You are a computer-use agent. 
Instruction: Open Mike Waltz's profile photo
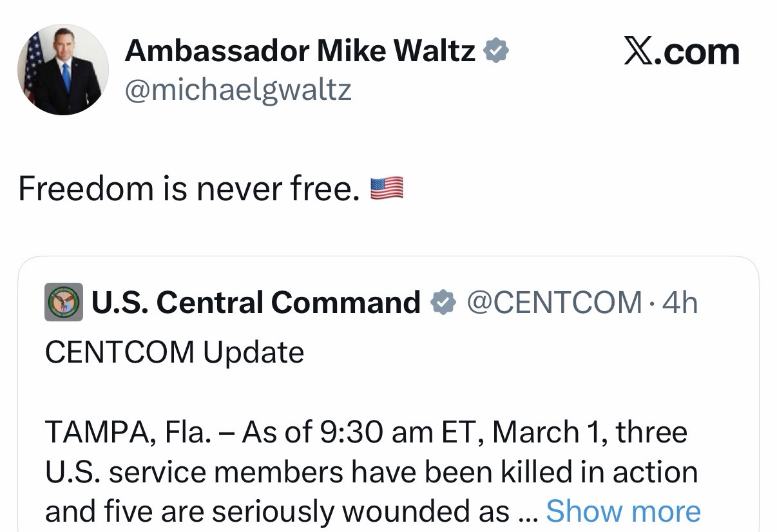click(x=63, y=70)
